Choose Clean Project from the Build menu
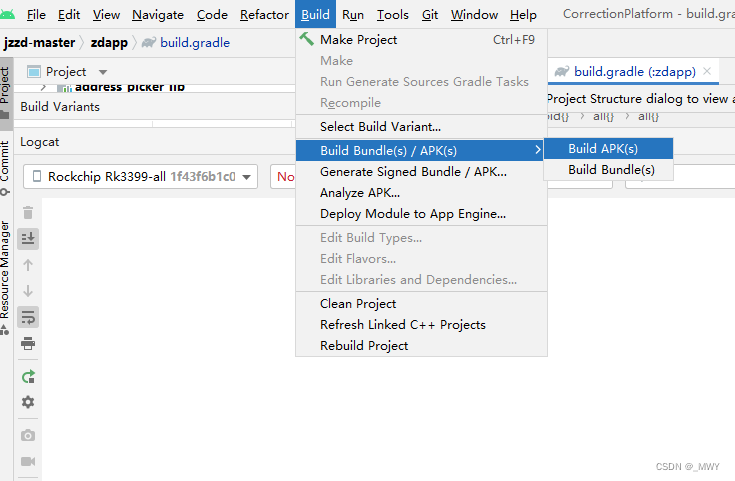 [x=358, y=303]
